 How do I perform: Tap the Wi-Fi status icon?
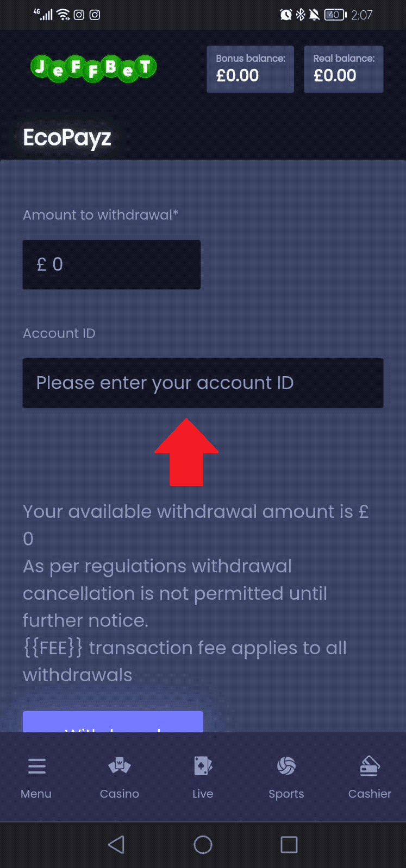(x=64, y=15)
